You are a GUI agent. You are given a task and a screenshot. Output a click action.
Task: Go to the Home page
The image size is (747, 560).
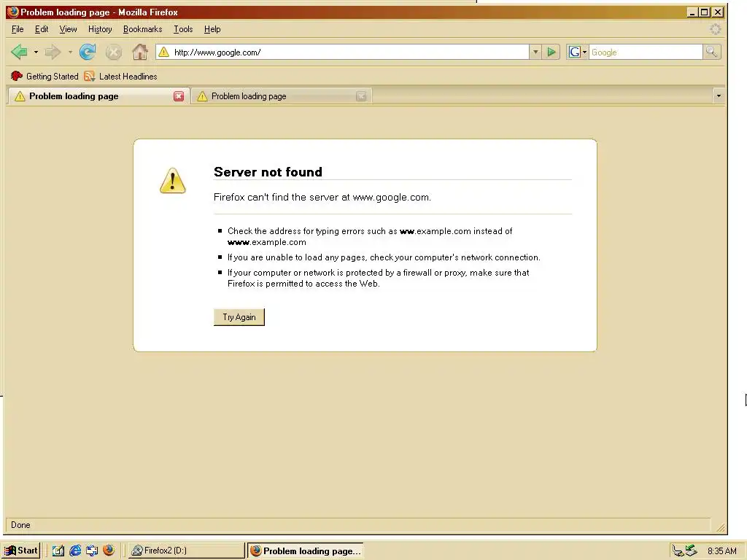click(139, 52)
